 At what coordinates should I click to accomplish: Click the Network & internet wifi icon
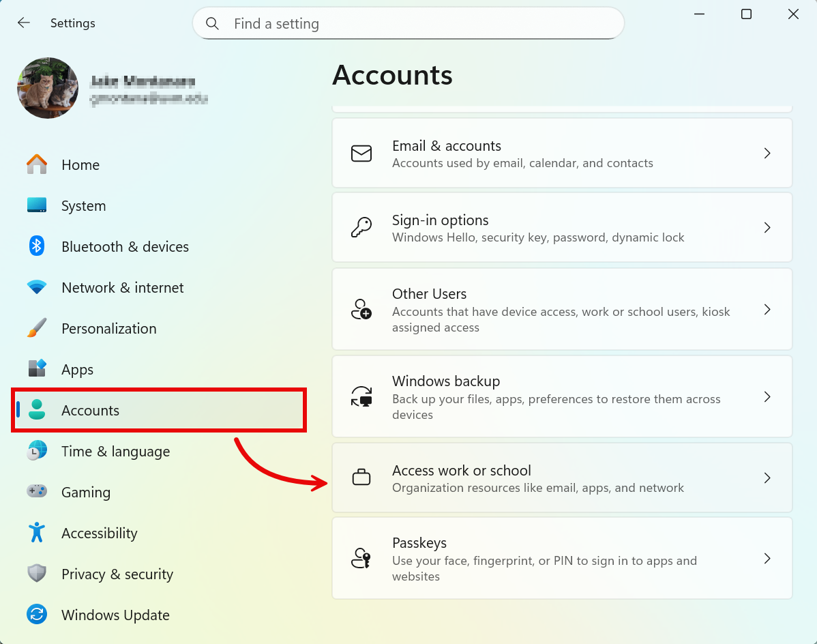tap(37, 287)
